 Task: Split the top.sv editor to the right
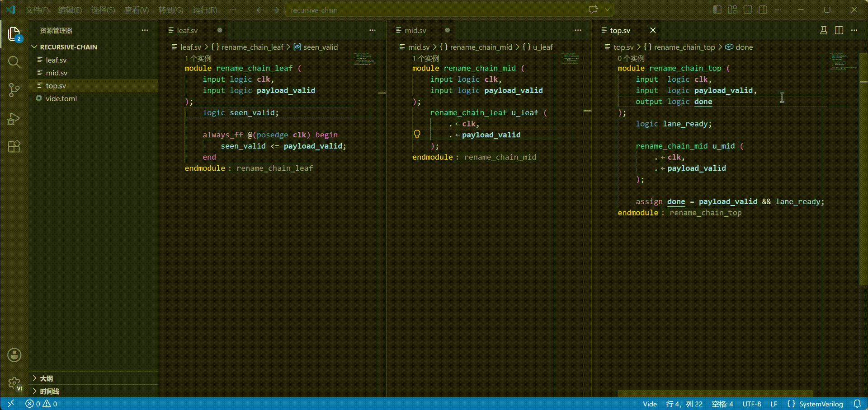click(x=839, y=30)
